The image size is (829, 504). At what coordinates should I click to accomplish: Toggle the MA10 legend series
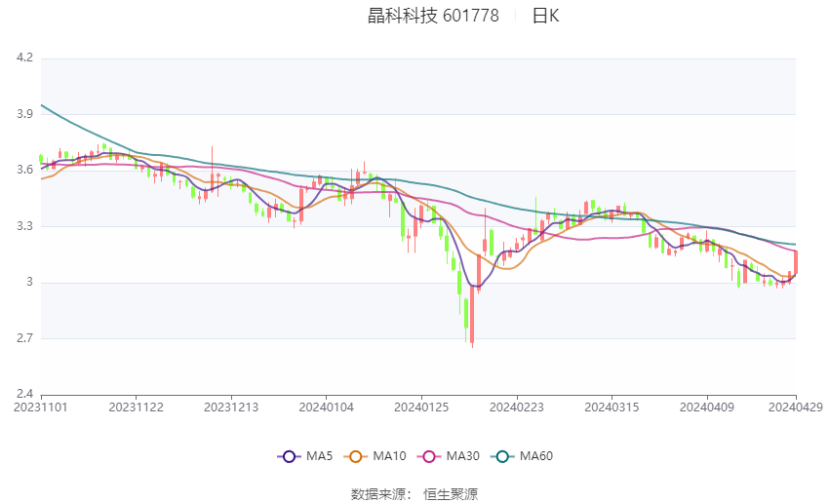point(375,456)
